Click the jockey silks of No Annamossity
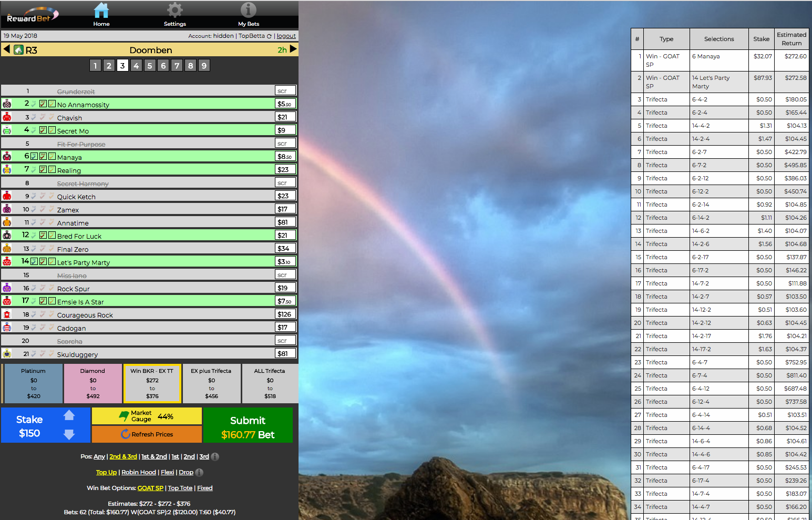Image resolution: width=812 pixels, height=520 pixels. click(7, 104)
